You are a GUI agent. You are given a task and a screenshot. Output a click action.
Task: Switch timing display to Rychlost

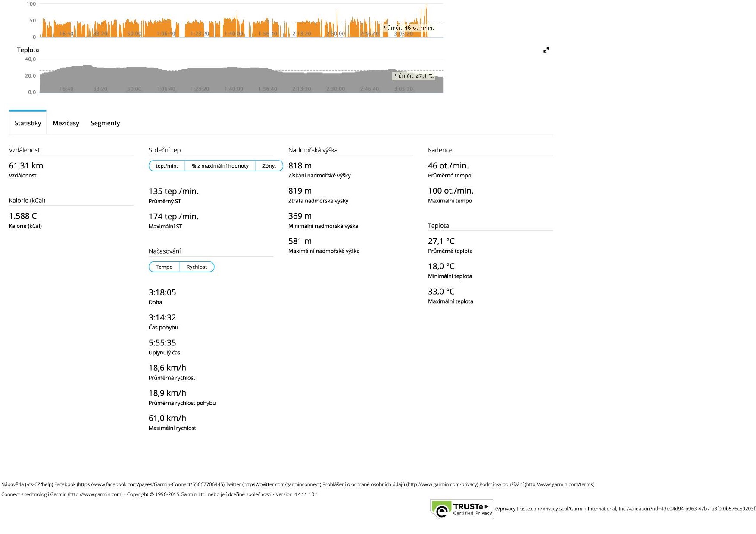(x=197, y=267)
